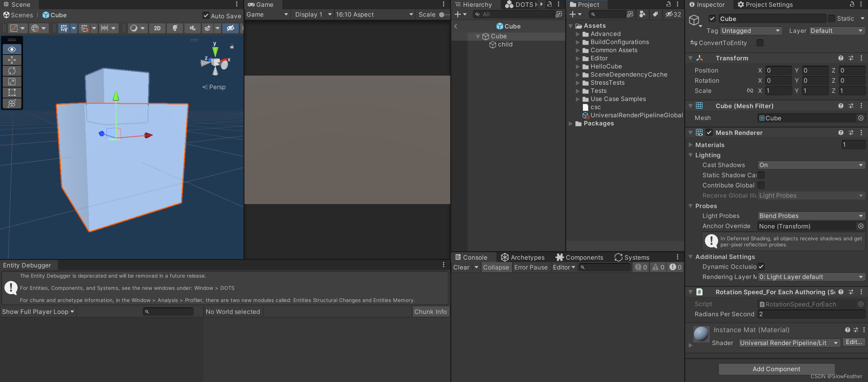Open the Layer dropdown showing Default
This screenshot has height=382, width=868.
837,31
